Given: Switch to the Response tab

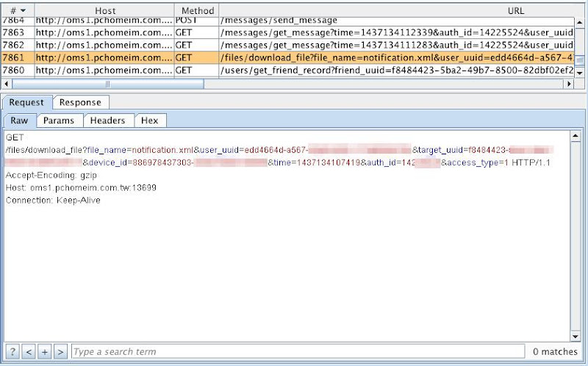Looking at the screenshot, I should click(80, 102).
